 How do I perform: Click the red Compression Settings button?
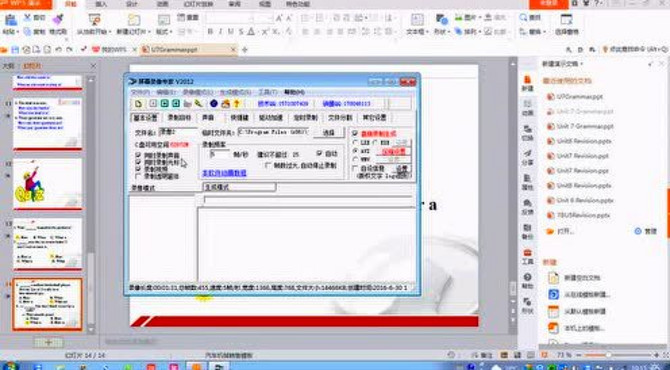click(x=393, y=152)
